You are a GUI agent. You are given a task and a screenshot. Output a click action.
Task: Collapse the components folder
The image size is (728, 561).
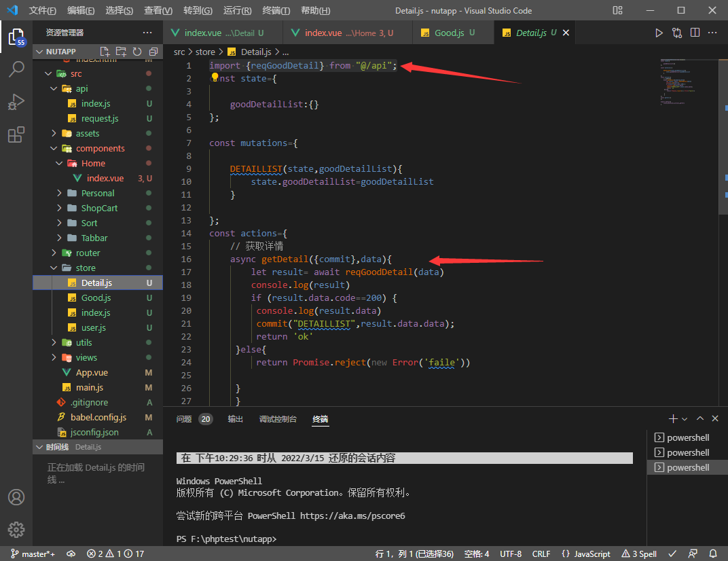click(54, 148)
